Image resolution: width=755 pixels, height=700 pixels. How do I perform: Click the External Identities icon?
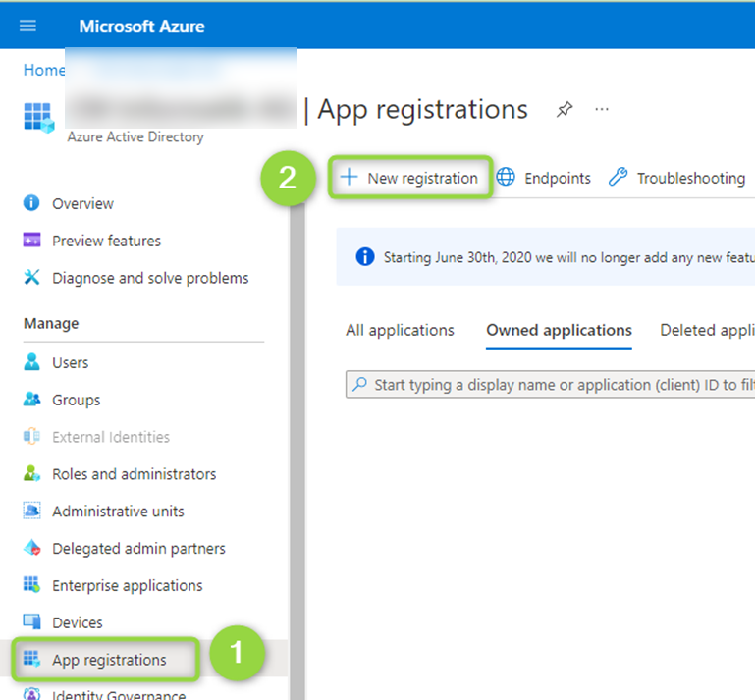pyautogui.click(x=31, y=436)
